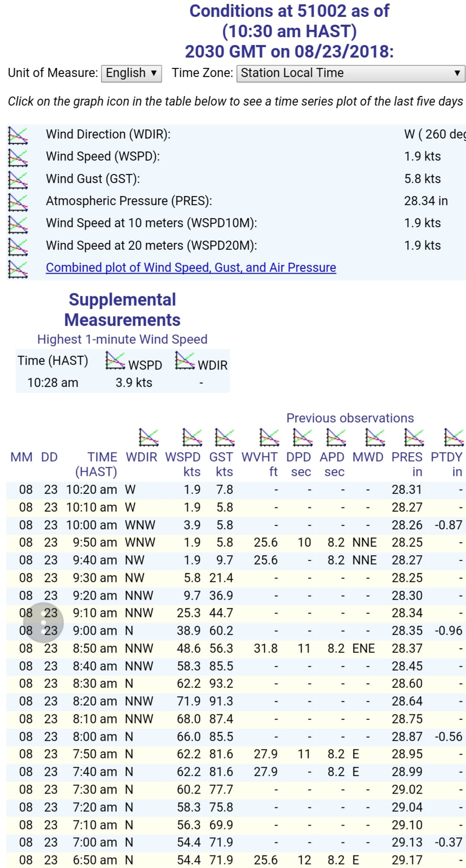Click the graph icon above the WVHT ft column
466x868 pixels.
(x=269, y=437)
